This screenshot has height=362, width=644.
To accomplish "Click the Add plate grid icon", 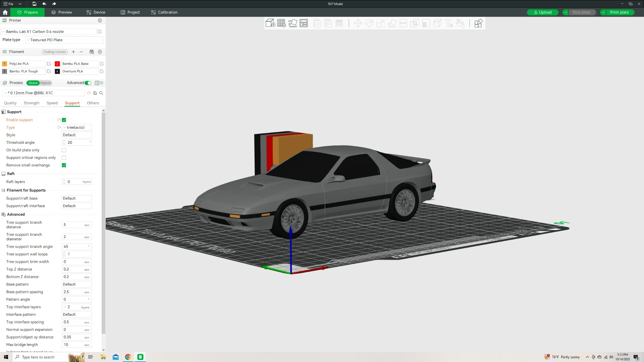I will click(x=281, y=23).
